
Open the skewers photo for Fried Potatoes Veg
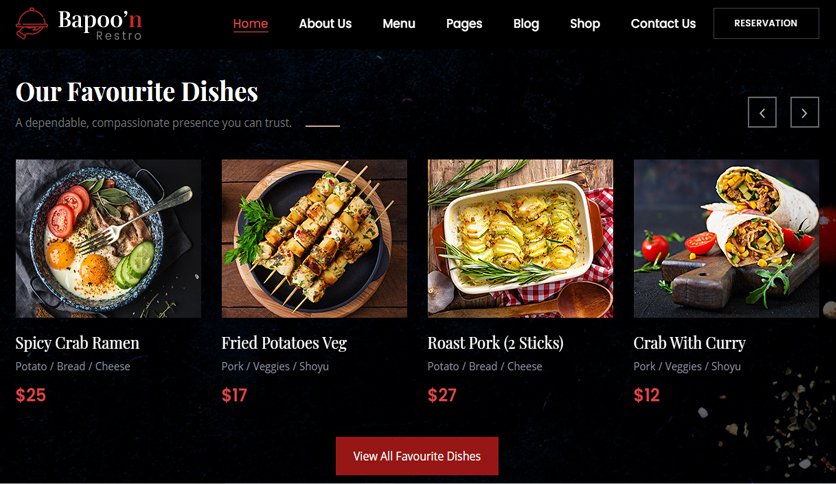tap(315, 238)
